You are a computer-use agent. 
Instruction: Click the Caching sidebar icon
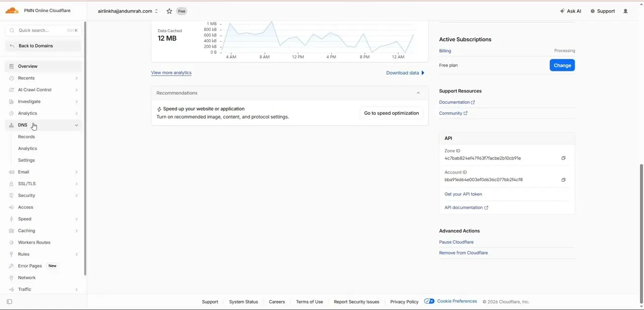[11, 230]
